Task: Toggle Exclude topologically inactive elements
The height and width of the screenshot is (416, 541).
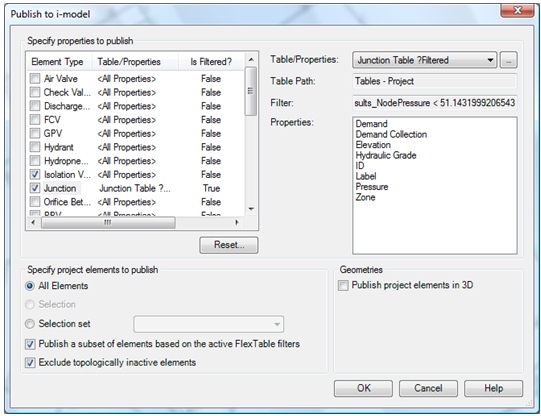Action: 30,363
